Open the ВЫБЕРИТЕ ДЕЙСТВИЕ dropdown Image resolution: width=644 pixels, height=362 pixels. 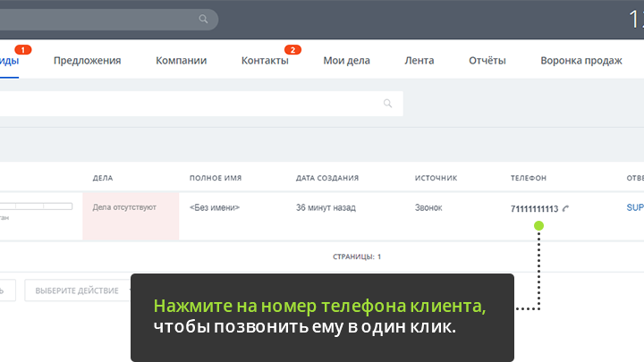pyautogui.click(x=78, y=290)
